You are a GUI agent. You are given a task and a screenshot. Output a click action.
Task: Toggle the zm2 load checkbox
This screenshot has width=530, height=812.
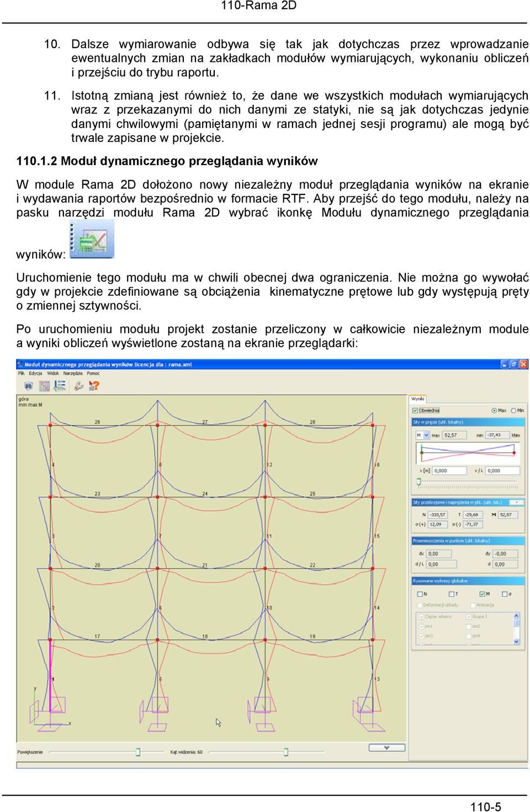(469, 627)
